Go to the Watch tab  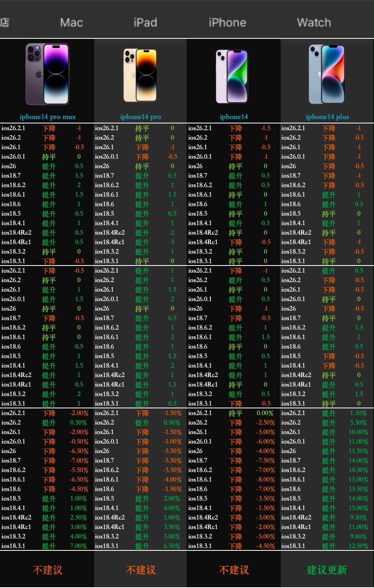314,23
